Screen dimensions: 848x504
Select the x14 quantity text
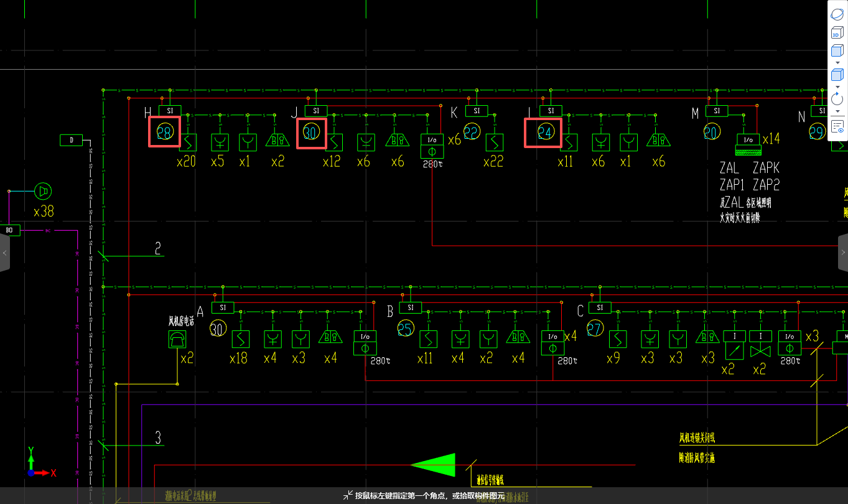tap(771, 139)
